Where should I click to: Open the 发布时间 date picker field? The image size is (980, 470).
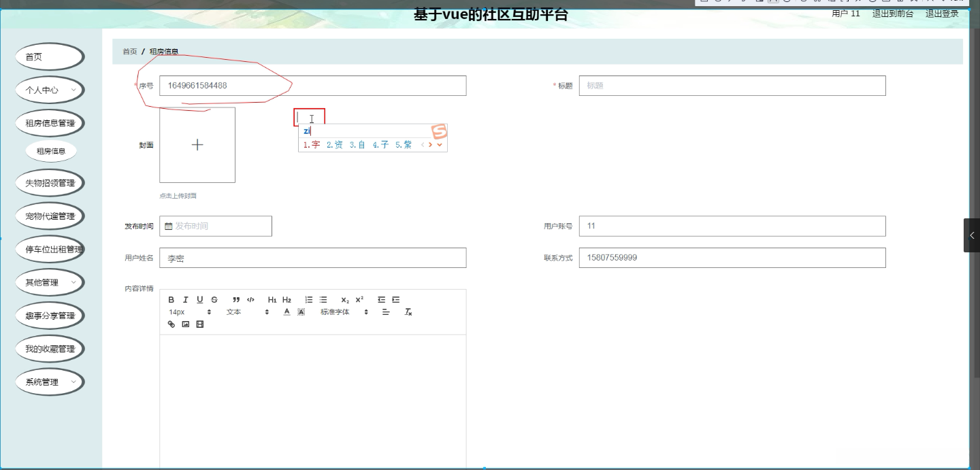[216, 226]
